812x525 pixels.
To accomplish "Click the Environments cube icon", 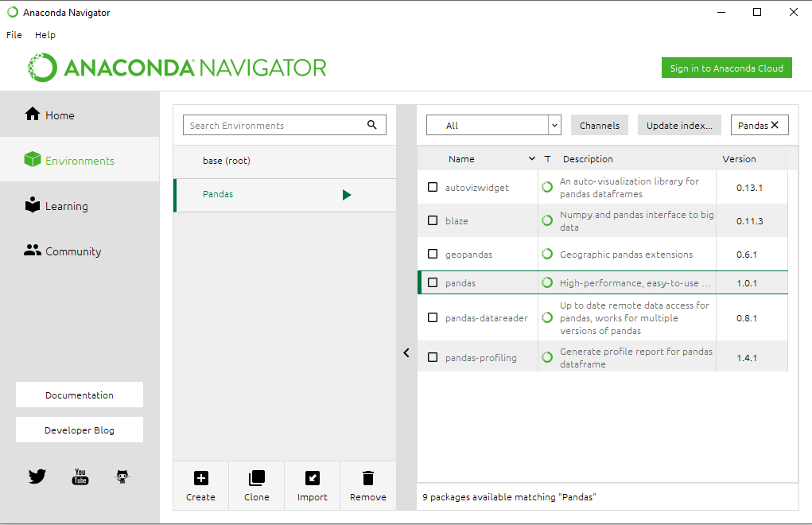I will point(32,159).
